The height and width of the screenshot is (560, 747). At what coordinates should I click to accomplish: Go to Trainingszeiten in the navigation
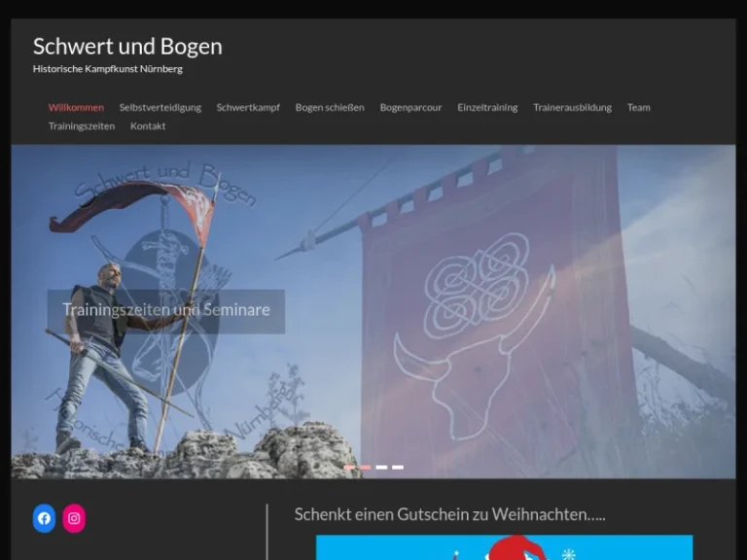82,126
